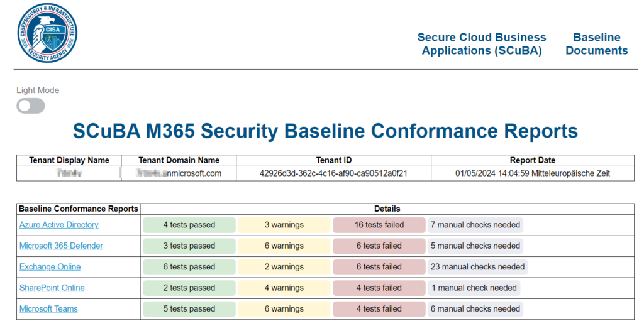Image resolution: width=644 pixels, height=326 pixels.
Task: Click the 23 manual checks needed badge
Action: 477,267
